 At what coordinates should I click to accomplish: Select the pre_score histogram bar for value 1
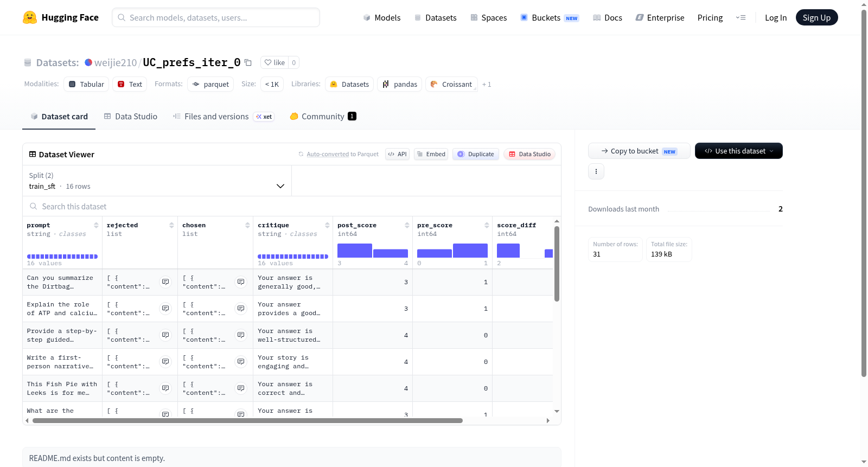pos(470,251)
